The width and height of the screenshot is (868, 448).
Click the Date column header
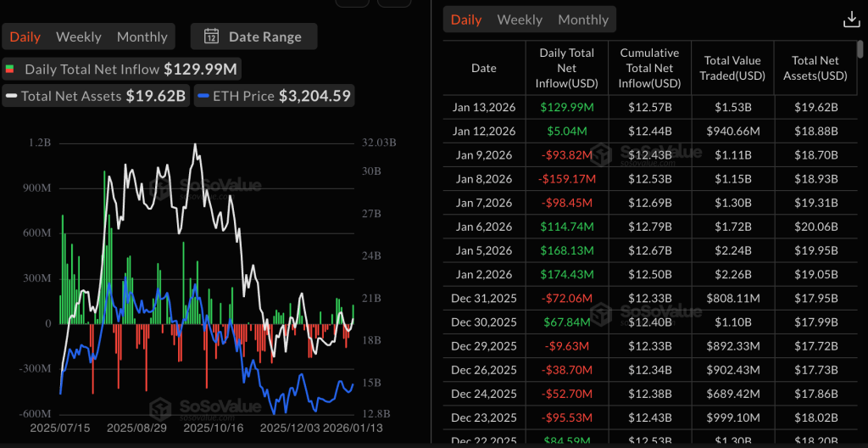[484, 68]
